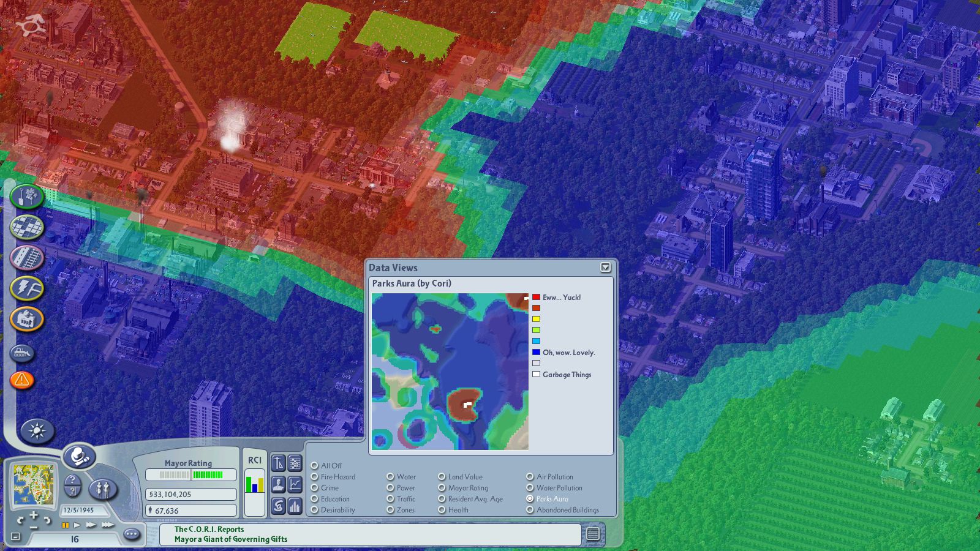Click the Mayor Rating meter
This screenshot has width=980, height=551.
pyautogui.click(x=191, y=474)
